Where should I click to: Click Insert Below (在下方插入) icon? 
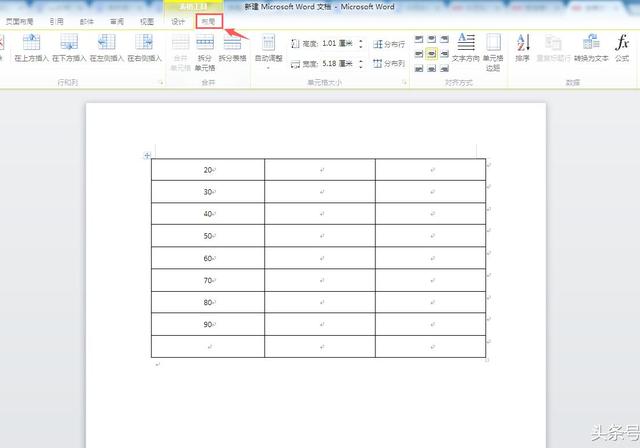coord(69,46)
